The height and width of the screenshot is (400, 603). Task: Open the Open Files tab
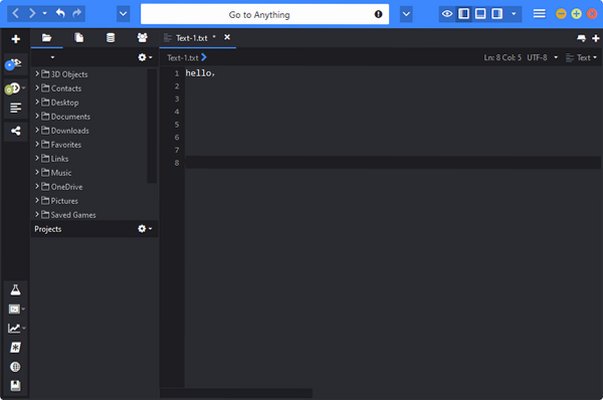(79, 38)
